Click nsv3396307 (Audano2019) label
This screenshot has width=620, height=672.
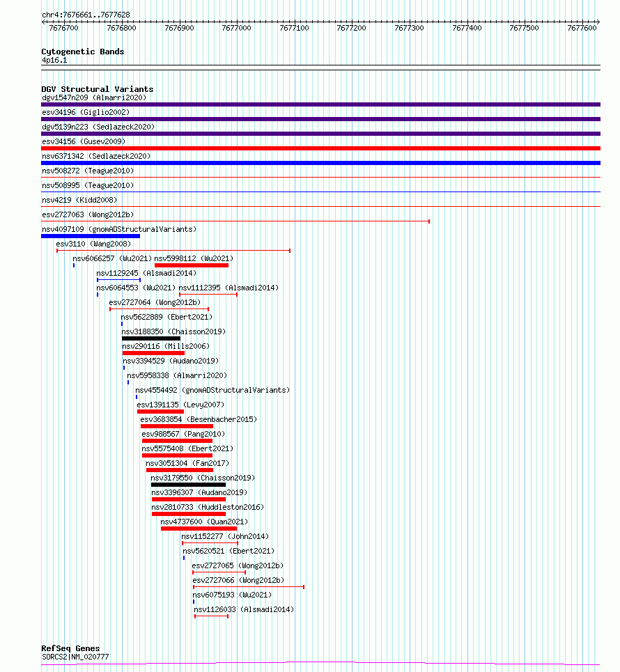pos(199,492)
